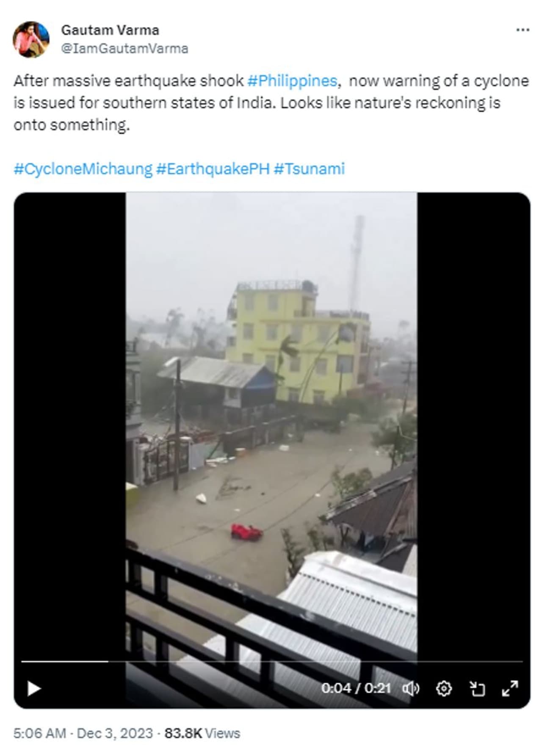Viewport: 542px width, 756px height.
Task: Open video settings gear
Action: click(443, 689)
